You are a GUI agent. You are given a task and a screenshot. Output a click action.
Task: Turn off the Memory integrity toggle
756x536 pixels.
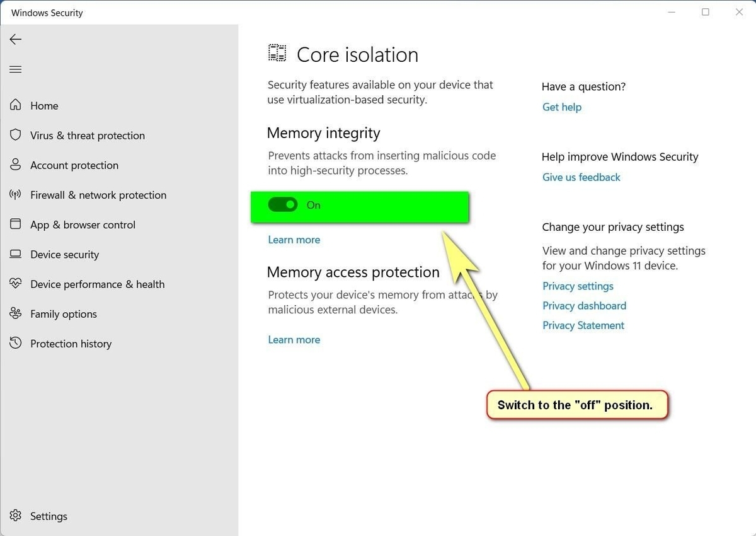(283, 205)
